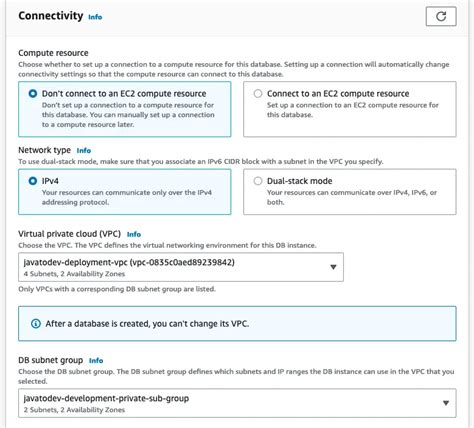Open Info link next to Connectivity
The width and height of the screenshot is (474, 428).
95,17
